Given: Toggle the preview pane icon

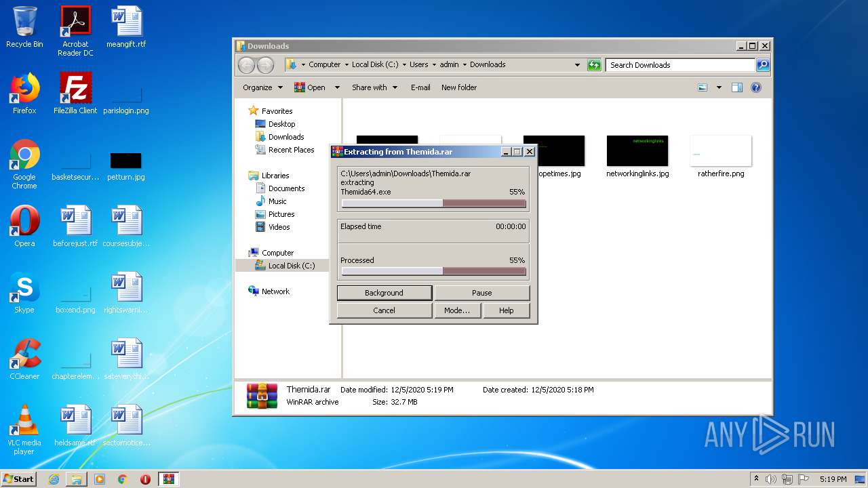Looking at the screenshot, I should click(737, 87).
